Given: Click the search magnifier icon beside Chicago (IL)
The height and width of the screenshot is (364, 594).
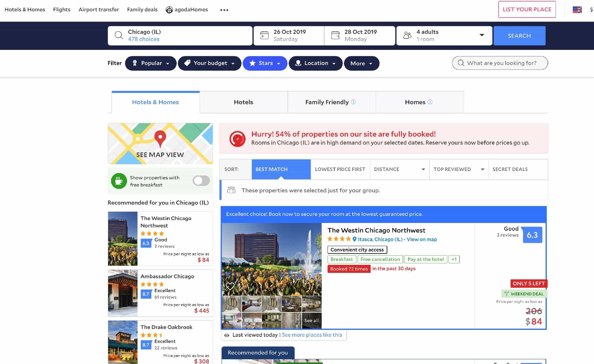Looking at the screenshot, I should [x=119, y=35].
